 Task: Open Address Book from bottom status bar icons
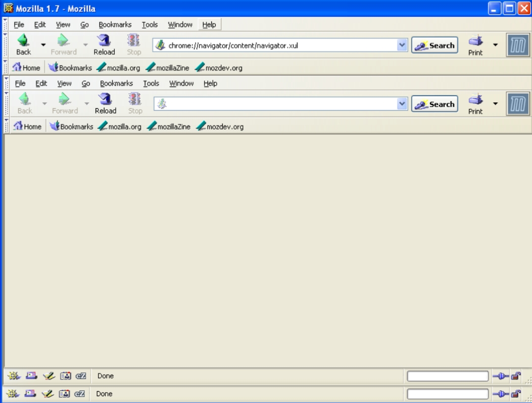point(64,394)
